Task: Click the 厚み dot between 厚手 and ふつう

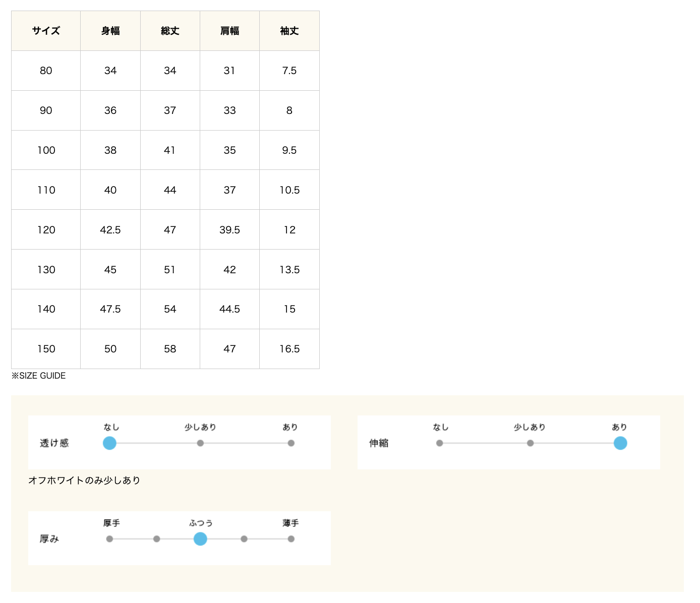Action: coord(157,539)
